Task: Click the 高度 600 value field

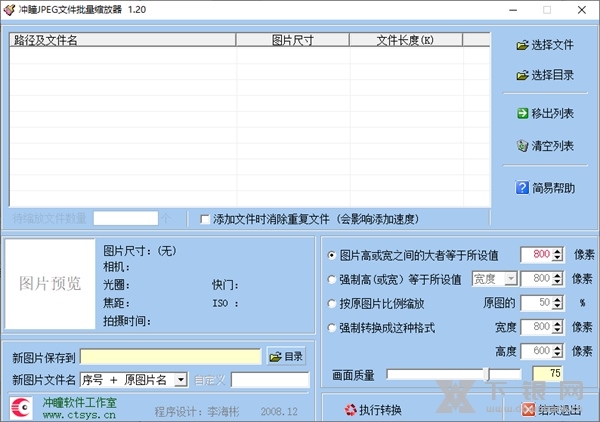Action: (537, 351)
